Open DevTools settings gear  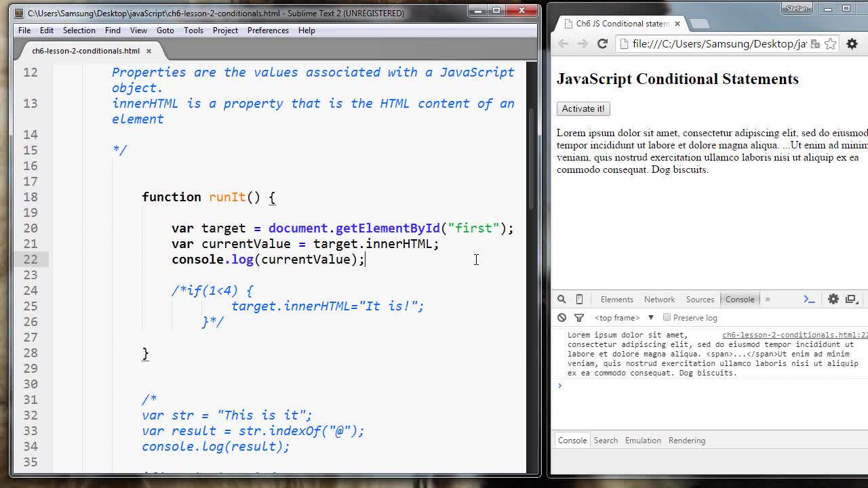click(x=833, y=299)
